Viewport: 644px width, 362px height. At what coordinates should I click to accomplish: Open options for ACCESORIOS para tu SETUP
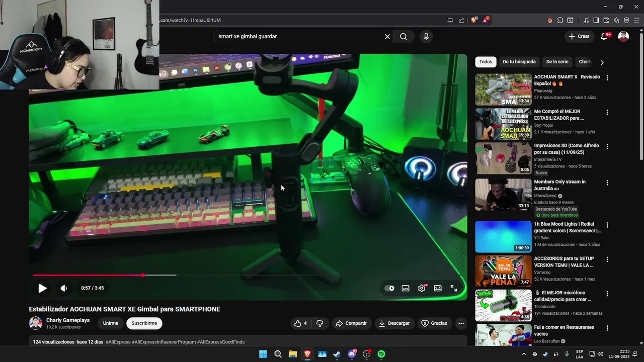607,260
